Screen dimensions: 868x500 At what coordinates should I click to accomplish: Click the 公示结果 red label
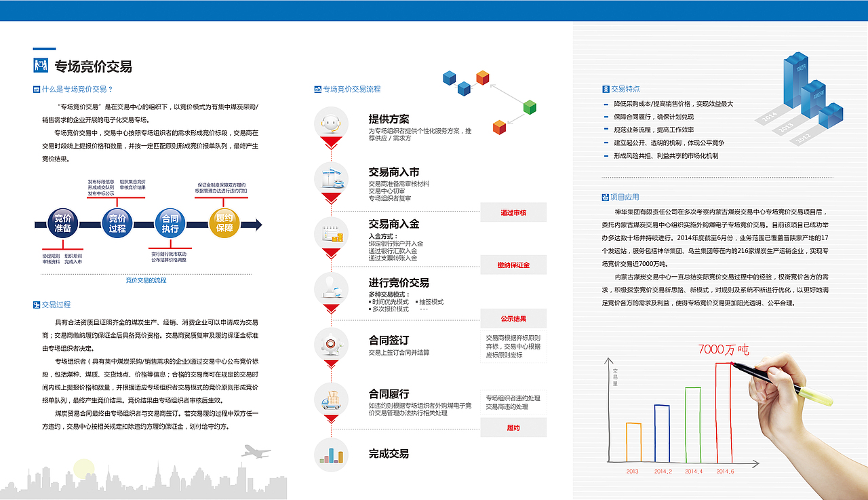click(513, 318)
